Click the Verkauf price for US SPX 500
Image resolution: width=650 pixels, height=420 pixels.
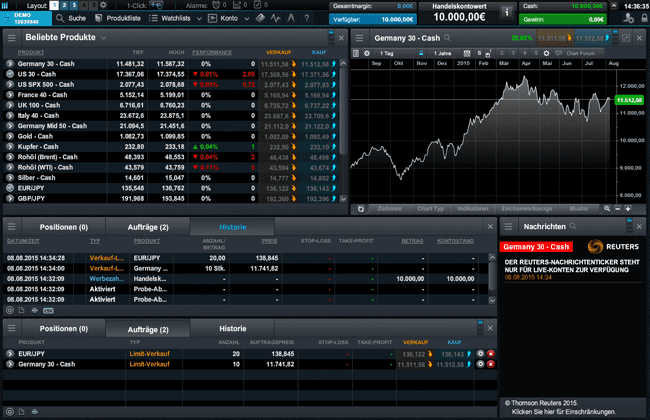tap(278, 85)
